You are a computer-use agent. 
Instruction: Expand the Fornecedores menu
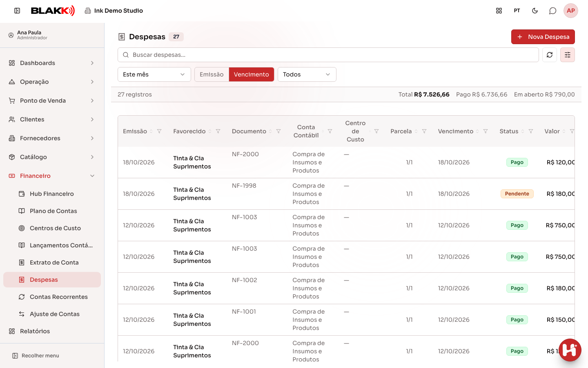pos(52,138)
